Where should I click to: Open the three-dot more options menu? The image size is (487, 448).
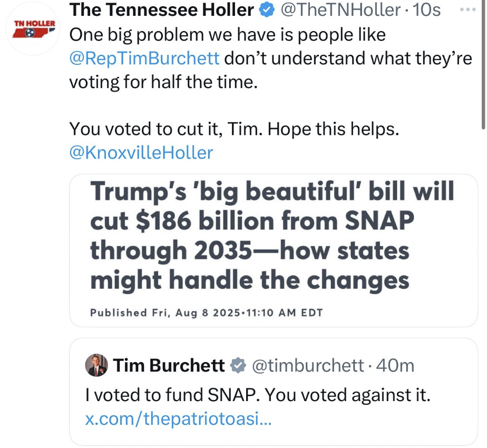467,9
